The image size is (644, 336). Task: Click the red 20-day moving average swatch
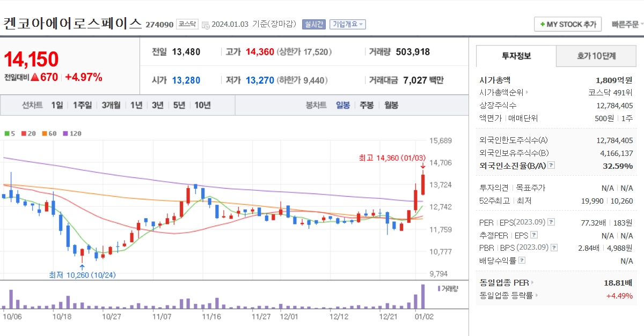tap(23, 133)
